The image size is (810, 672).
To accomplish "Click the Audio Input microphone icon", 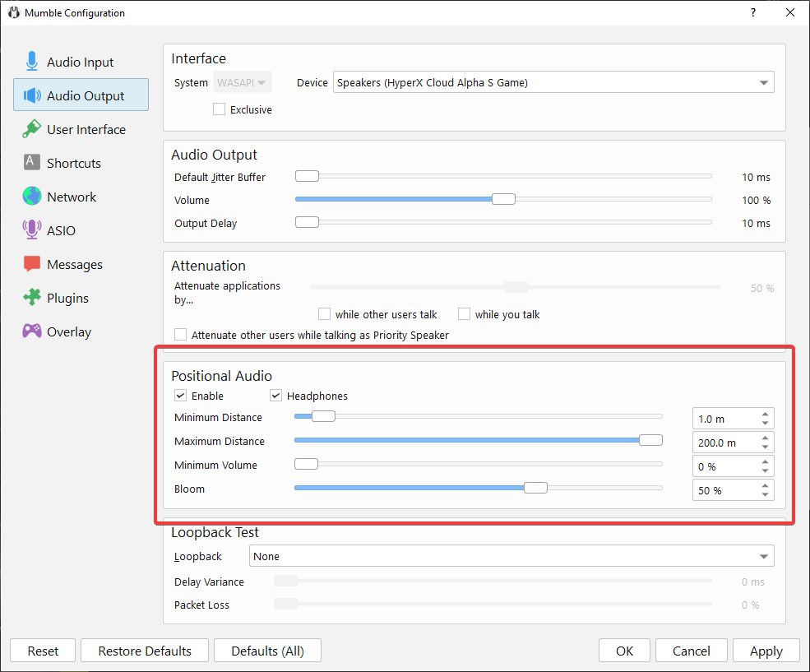I will click(x=31, y=62).
